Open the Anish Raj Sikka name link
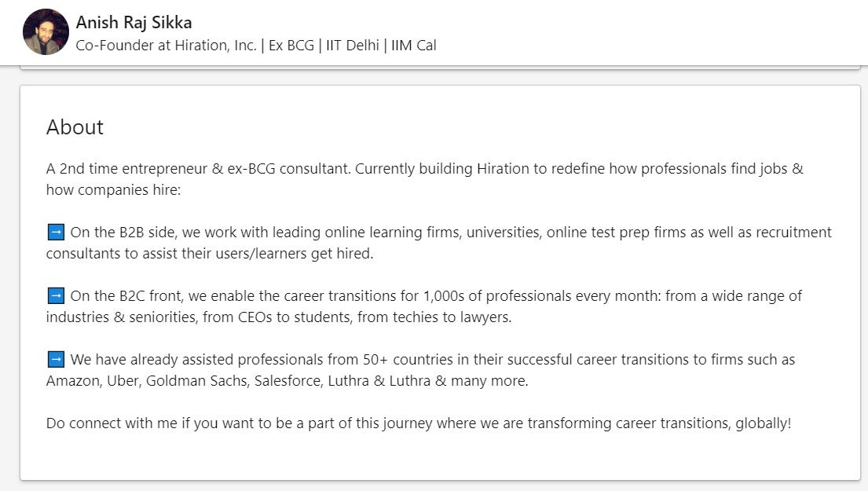Image resolution: width=868 pixels, height=491 pixels. point(134,22)
